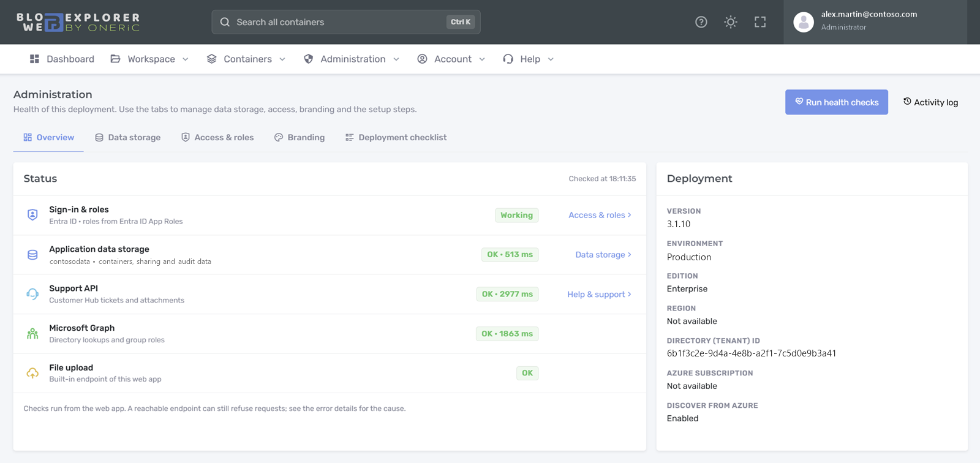Switch to the Overview tab
Screen dimensions: 980x463
pyautogui.click(x=48, y=138)
